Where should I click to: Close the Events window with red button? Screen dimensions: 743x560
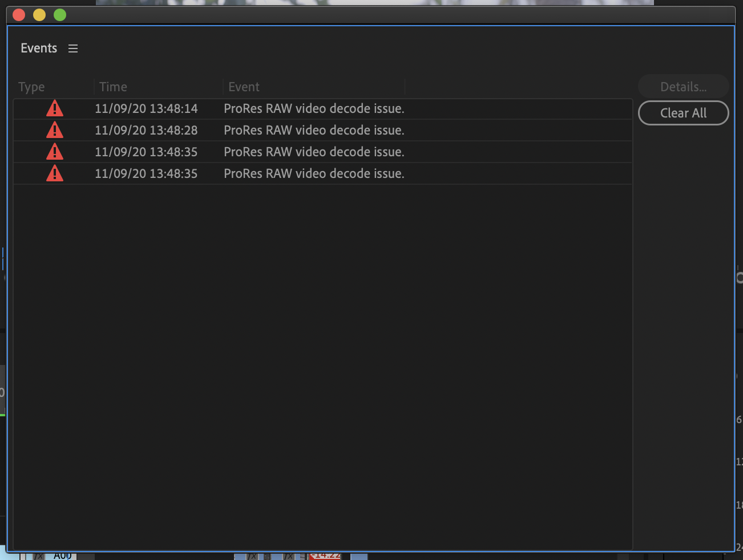[x=19, y=15]
